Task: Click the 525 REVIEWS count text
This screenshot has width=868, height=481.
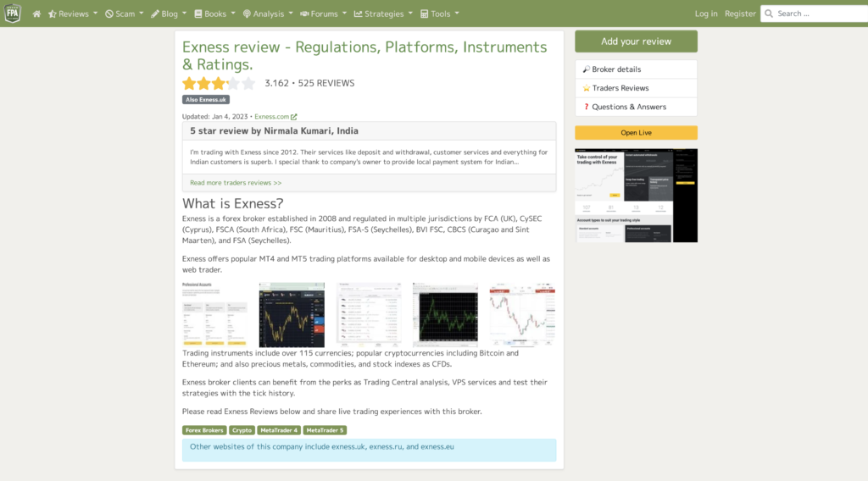Action: 326,84
